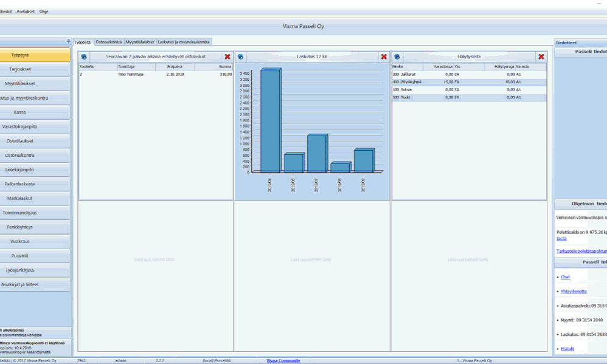Open Ostoreskontra from the sidebar
Image resolution: width=607 pixels, height=364 pixels.
pyautogui.click(x=35, y=155)
